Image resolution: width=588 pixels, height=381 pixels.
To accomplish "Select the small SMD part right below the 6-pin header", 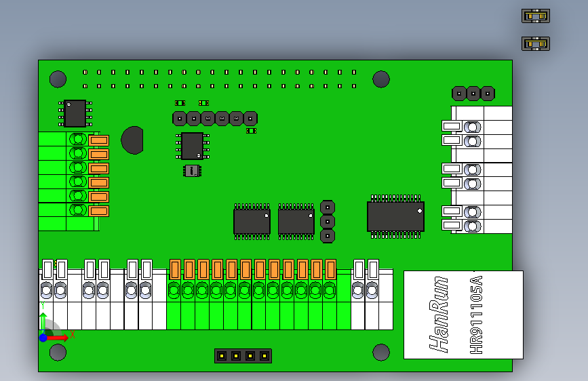I will pyautogui.click(x=251, y=131).
